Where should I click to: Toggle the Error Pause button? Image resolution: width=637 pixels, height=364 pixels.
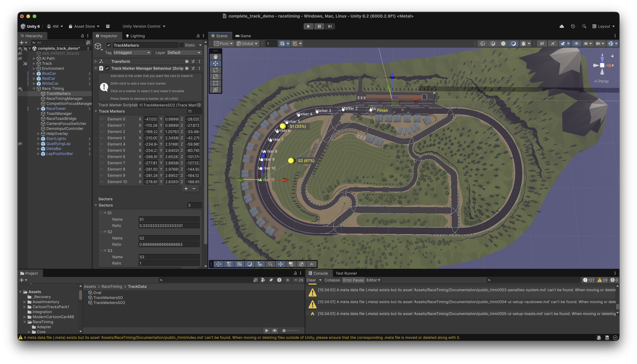point(353,280)
